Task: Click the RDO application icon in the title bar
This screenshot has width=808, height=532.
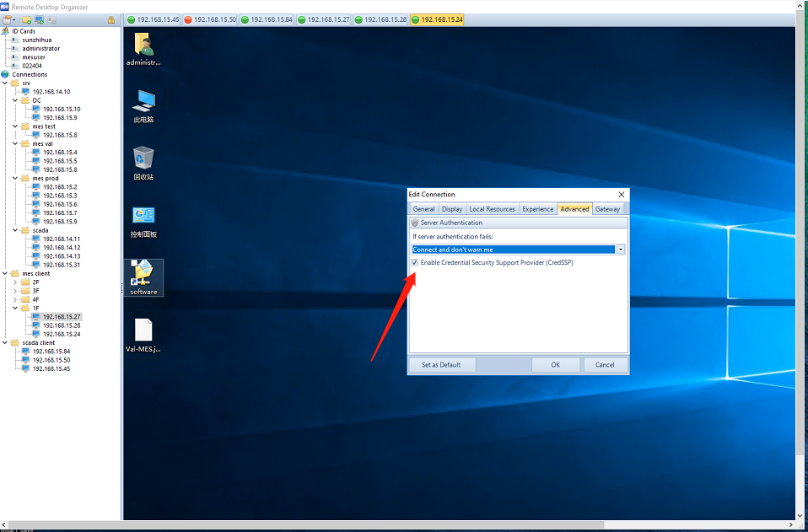Action: pyautogui.click(x=4, y=7)
